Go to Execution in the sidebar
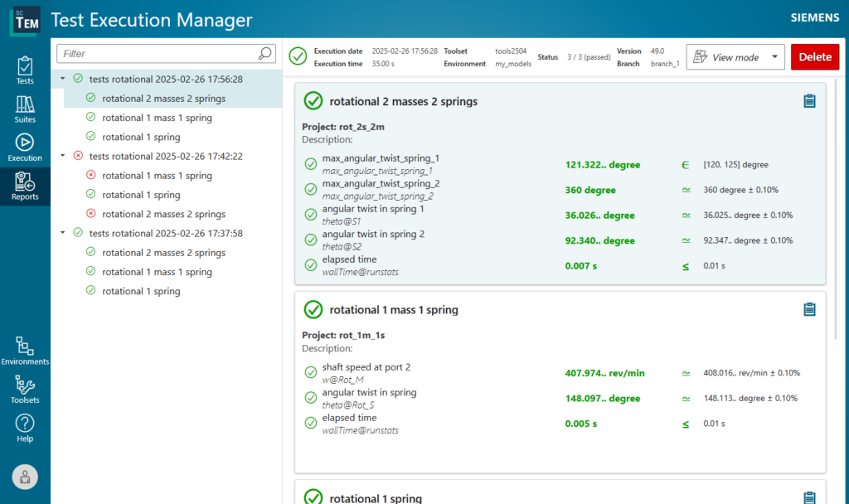The width and height of the screenshot is (849, 504). [x=25, y=147]
